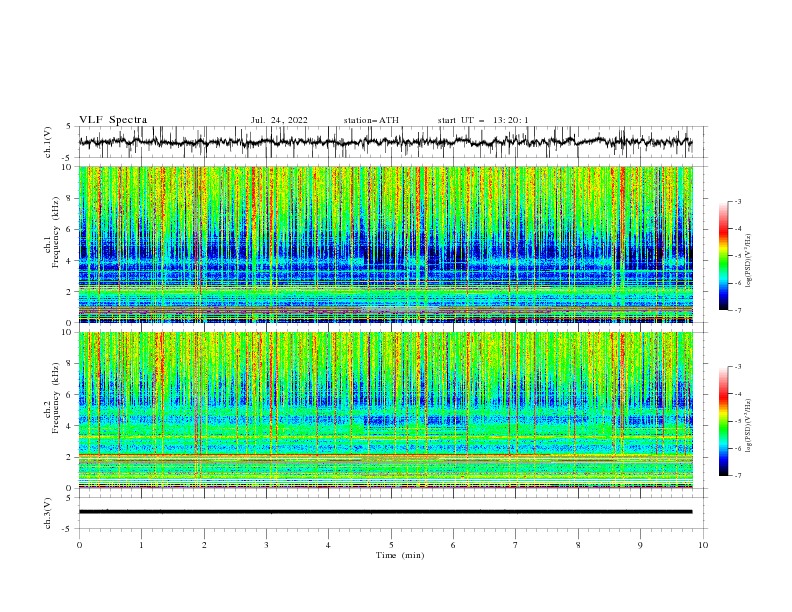The image size is (792, 612).
Task: Click the "VLF Spectra" title text
Action: (x=113, y=120)
